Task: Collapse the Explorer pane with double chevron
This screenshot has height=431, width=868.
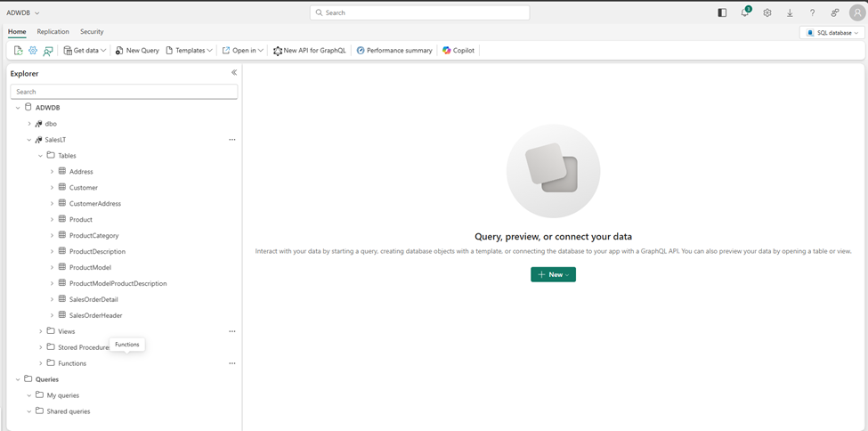Action: point(234,73)
